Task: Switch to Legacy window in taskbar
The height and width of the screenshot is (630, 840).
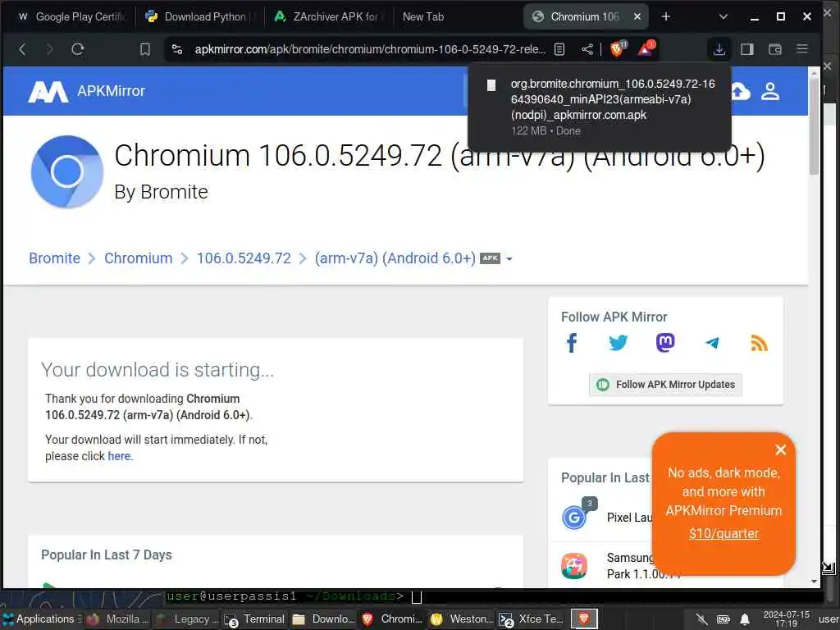Action: pos(186,619)
